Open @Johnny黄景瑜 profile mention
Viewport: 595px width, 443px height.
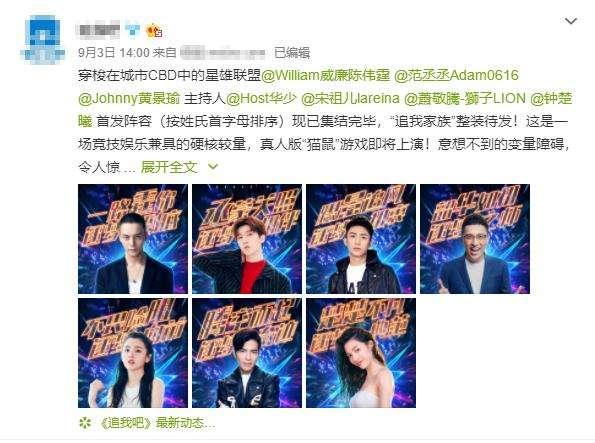coord(129,98)
